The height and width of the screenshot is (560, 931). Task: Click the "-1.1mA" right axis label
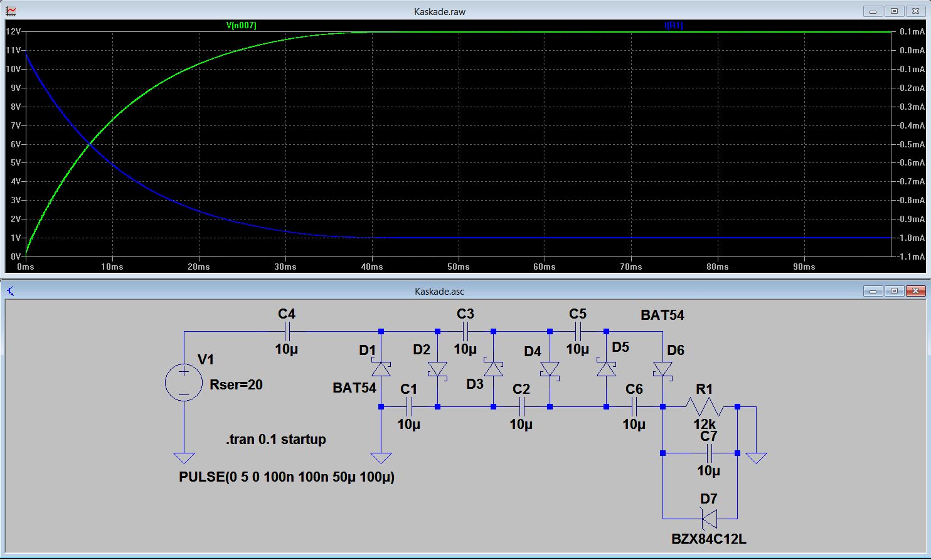[x=912, y=256]
